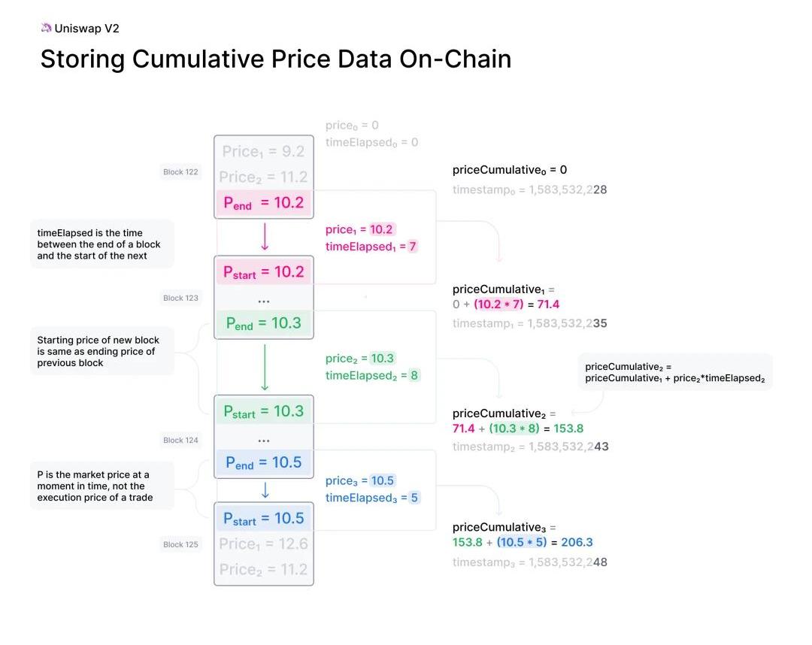Screen dimensions: 812x645
Task: Select the Block 125 label
Action: (180, 544)
